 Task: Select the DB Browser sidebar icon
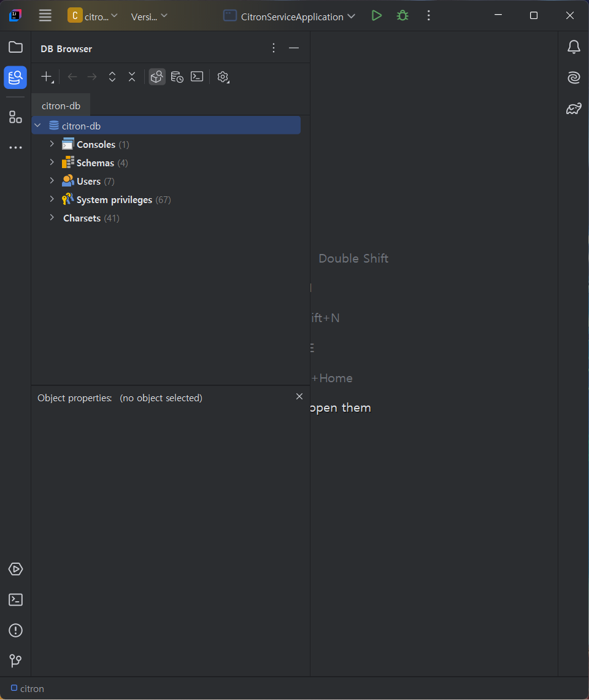(x=15, y=78)
